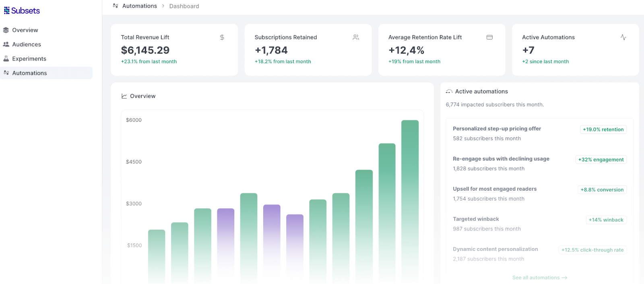Click the 987 subscribers this month text
644x284 pixels.
487,229
